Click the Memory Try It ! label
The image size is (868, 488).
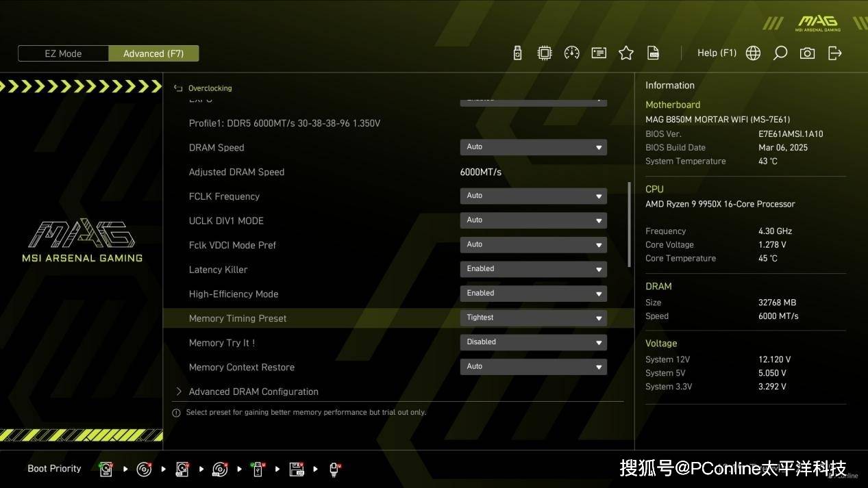(222, 343)
